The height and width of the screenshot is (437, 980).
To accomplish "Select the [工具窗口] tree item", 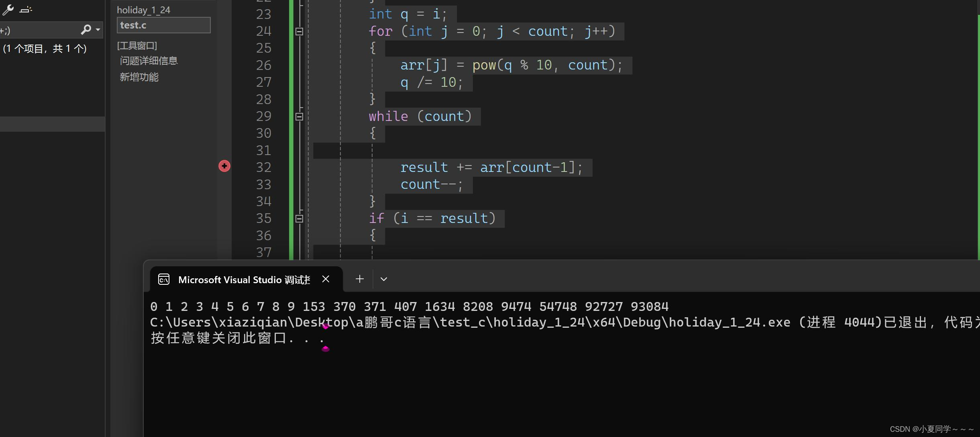I will click(137, 45).
